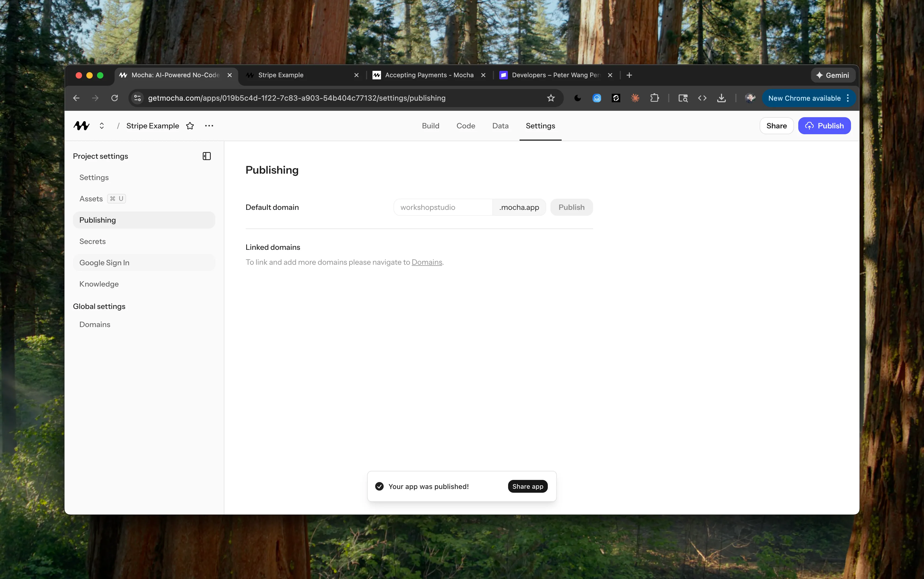Open the dark mode extension in the toolbar
Screen dimensions: 924x579
(x=577, y=98)
